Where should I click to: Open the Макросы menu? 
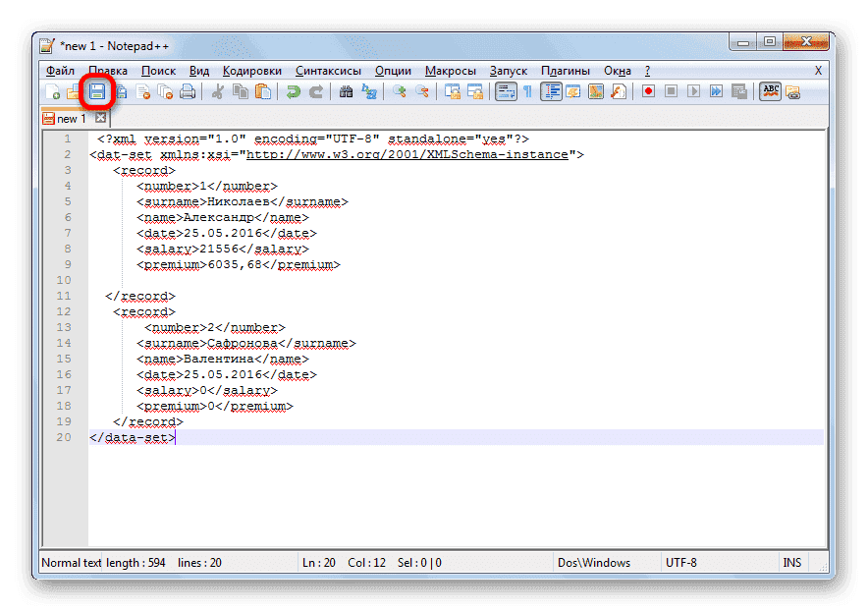pyautogui.click(x=450, y=71)
